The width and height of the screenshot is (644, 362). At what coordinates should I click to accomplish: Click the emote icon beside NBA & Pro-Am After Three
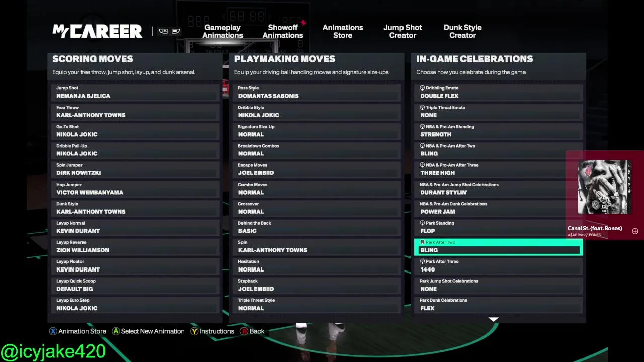[422, 165]
